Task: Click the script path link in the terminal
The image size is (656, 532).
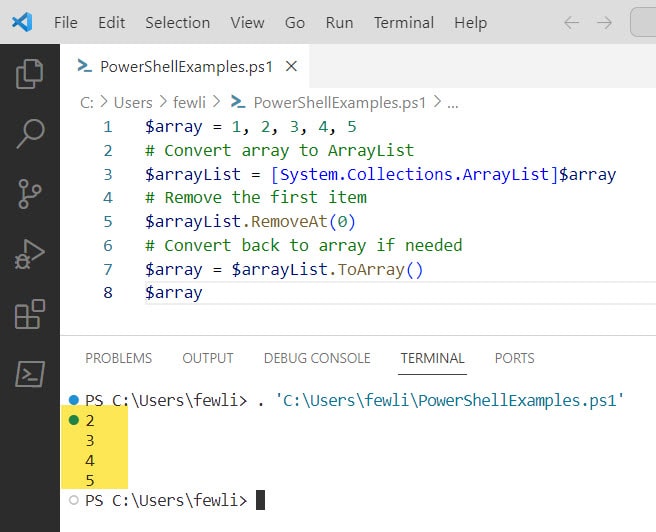Action: pos(449,401)
